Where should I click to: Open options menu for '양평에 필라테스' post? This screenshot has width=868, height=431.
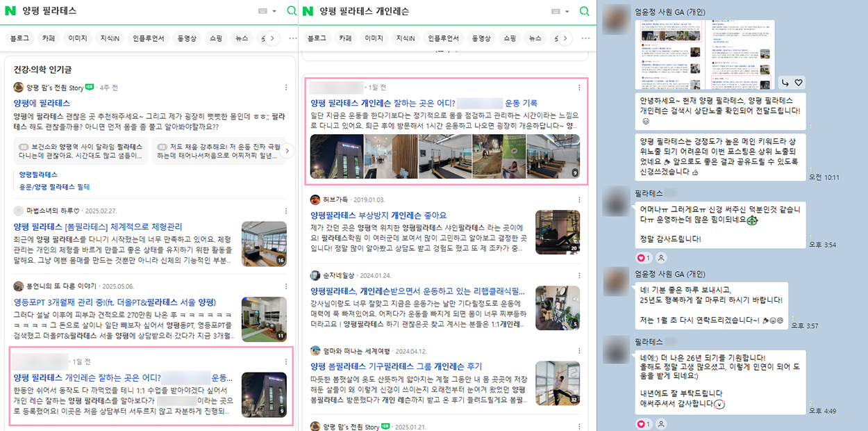[x=286, y=88]
